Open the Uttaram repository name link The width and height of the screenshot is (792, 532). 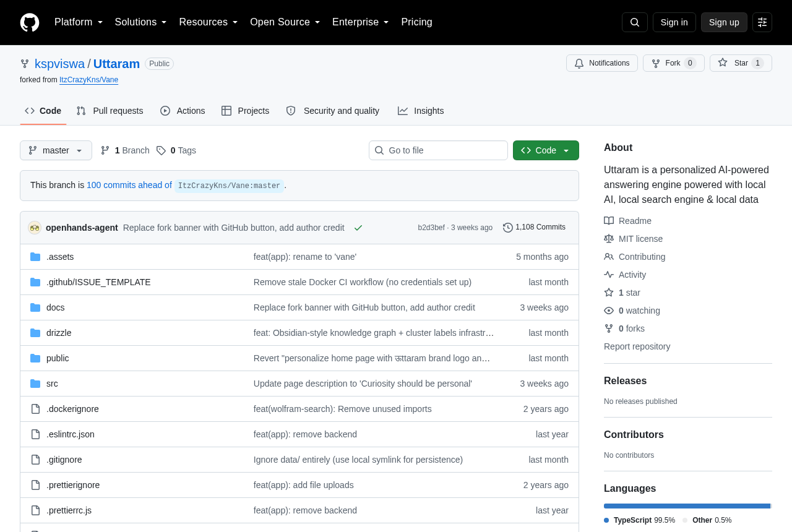click(x=116, y=64)
